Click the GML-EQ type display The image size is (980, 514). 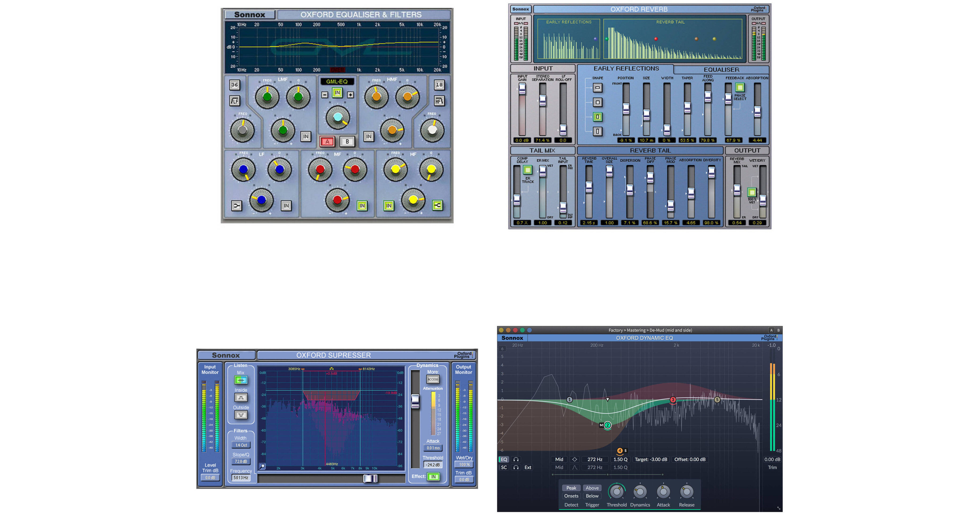pyautogui.click(x=337, y=81)
